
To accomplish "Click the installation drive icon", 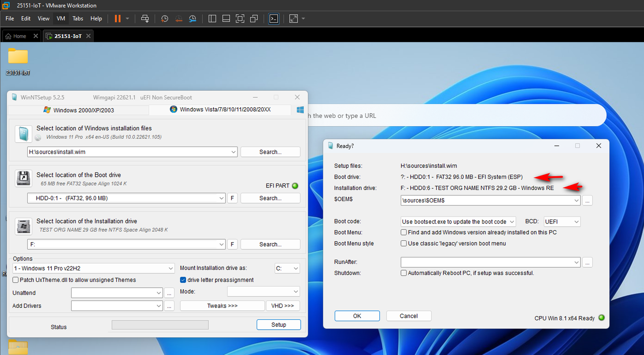I will pyautogui.click(x=24, y=226).
